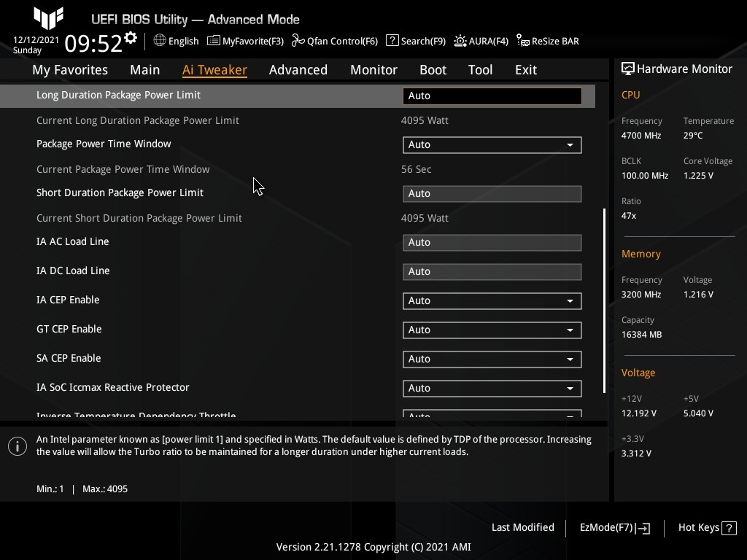Open the Main tab
This screenshot has height=560, width=747.
pos(145,70)
